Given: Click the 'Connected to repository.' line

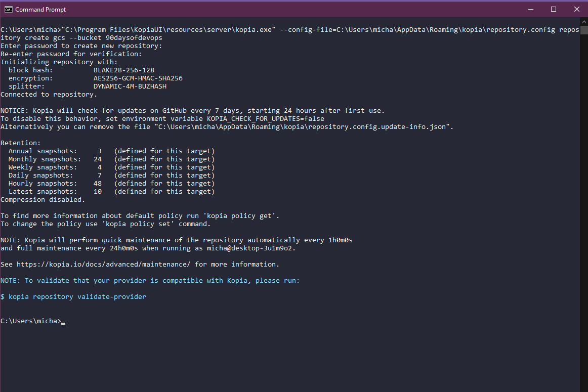Looking at the screenshot, I should tap(49, 94).
